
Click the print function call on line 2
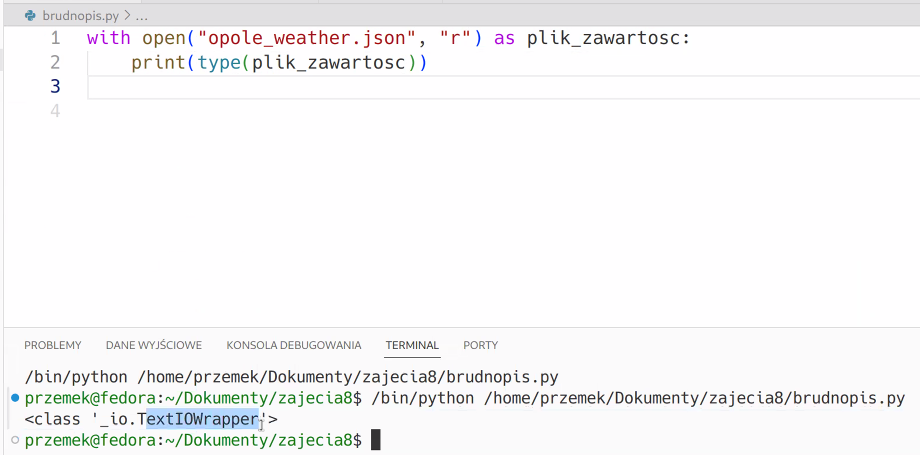(x=158, y=62)
